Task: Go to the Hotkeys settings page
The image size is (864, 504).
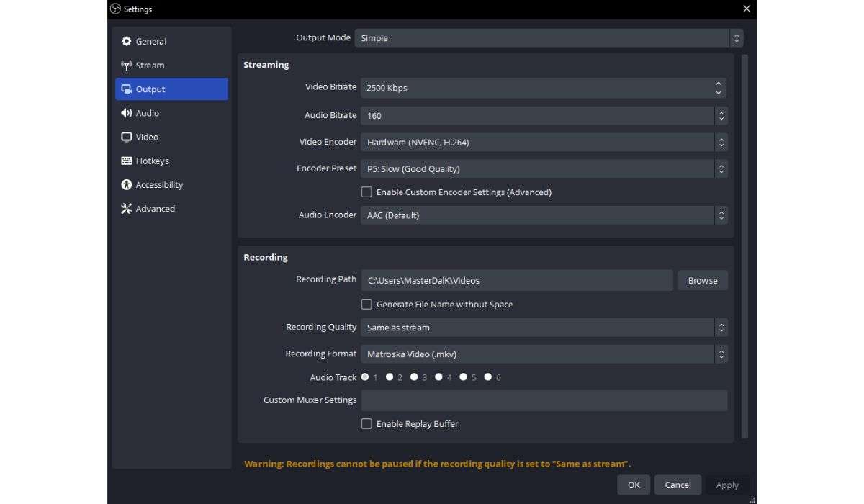Action: [x=151, y=161]
